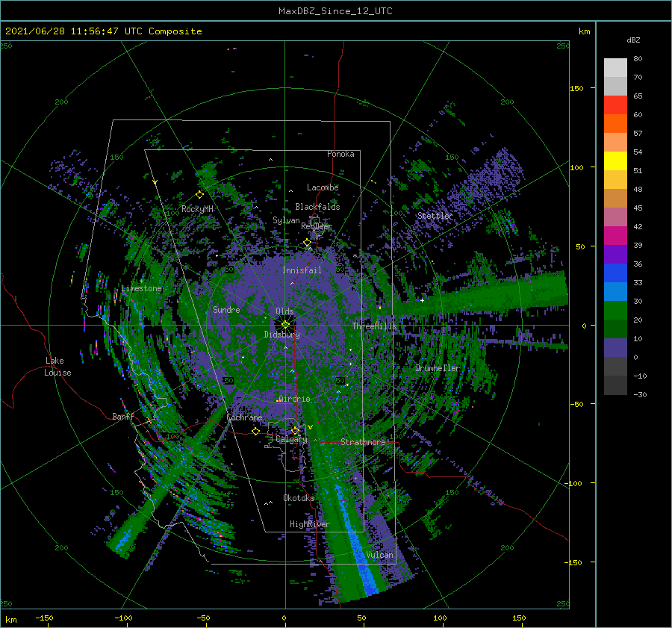This screenshot has height=628, width=672.
Task: Click the RedDeer city label
Action: pos(317,226)
